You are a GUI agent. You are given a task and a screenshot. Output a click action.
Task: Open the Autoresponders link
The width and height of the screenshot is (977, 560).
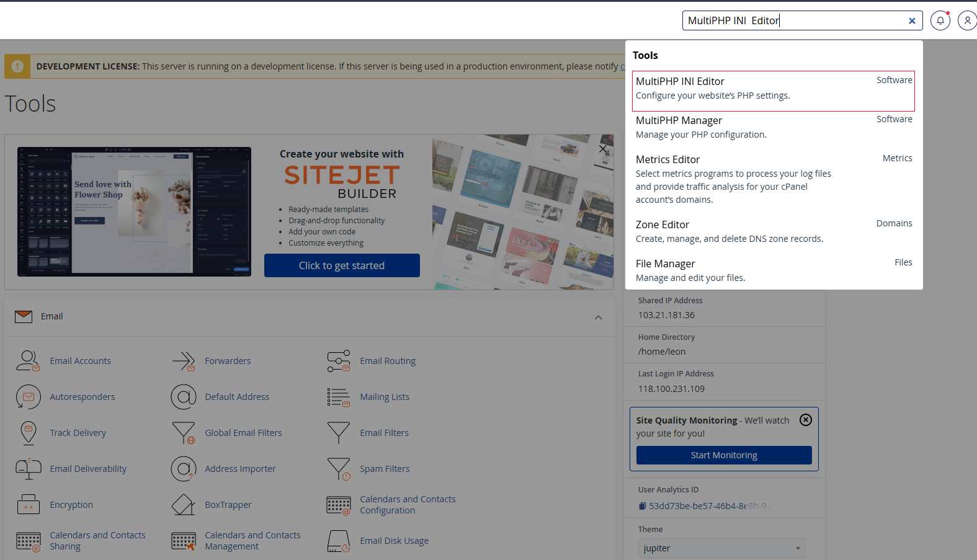(83, 397)
